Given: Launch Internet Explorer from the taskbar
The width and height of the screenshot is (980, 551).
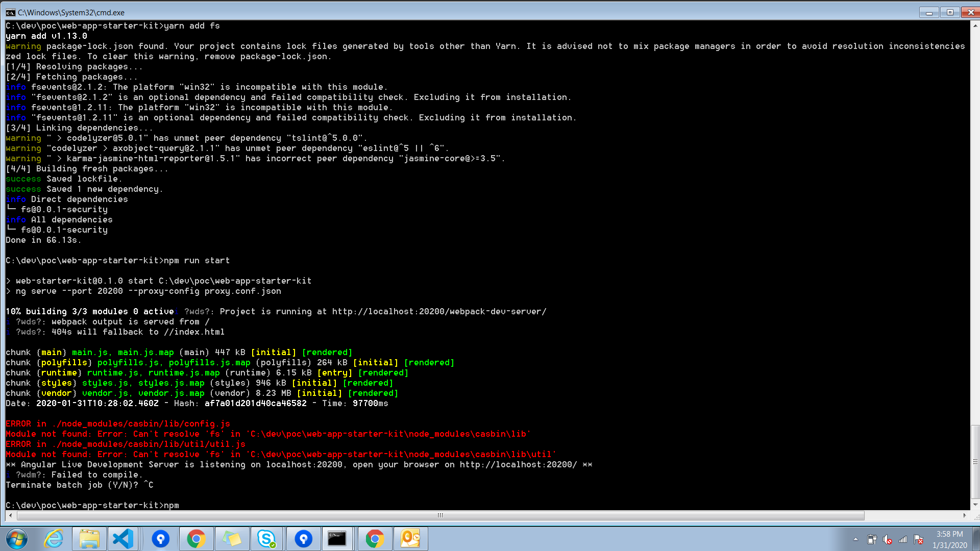Looking at the screenshot, I should click(54, 539).
